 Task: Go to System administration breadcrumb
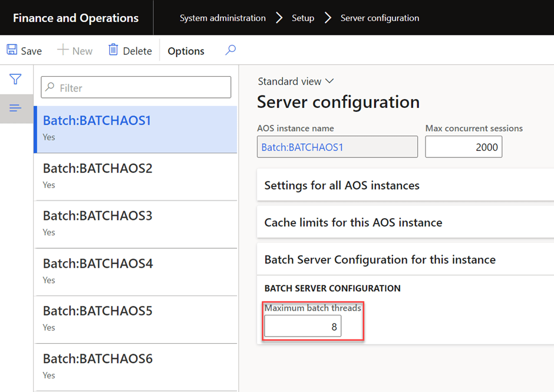coord(222,18)
